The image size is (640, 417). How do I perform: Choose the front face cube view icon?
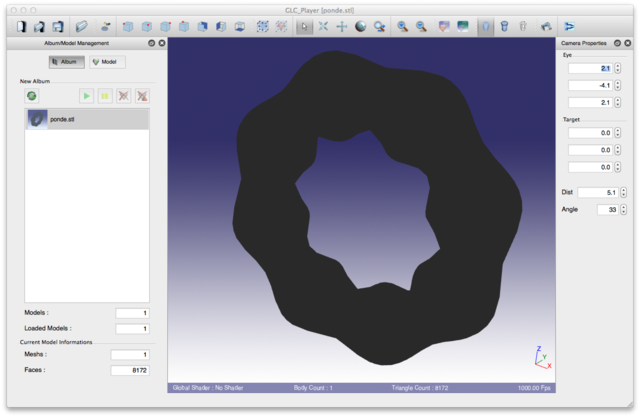202,27
